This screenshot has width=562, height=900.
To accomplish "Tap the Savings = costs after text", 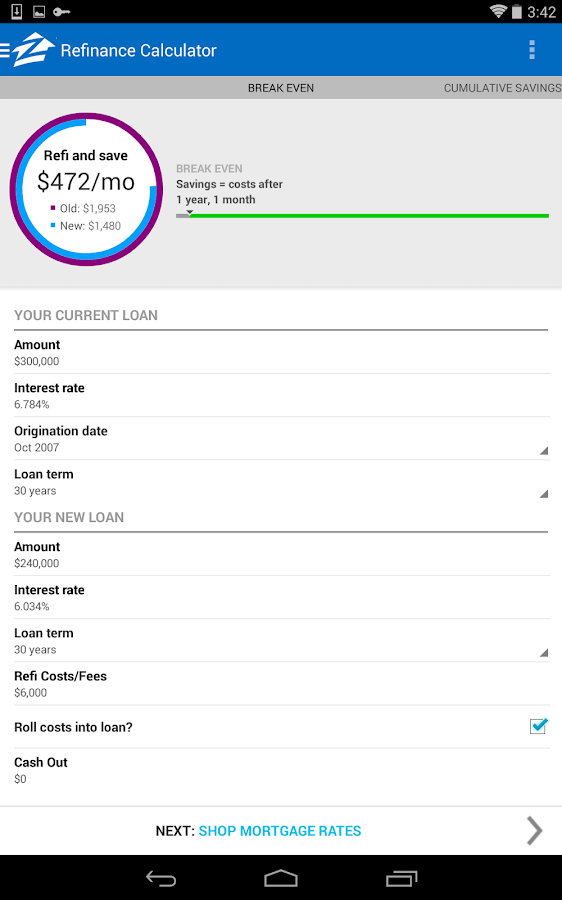I will pyautogui.click(x=229, y=184).
